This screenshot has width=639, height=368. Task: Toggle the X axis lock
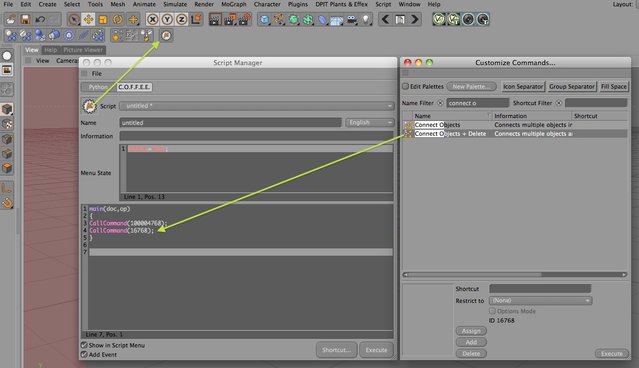click(152, 19)
